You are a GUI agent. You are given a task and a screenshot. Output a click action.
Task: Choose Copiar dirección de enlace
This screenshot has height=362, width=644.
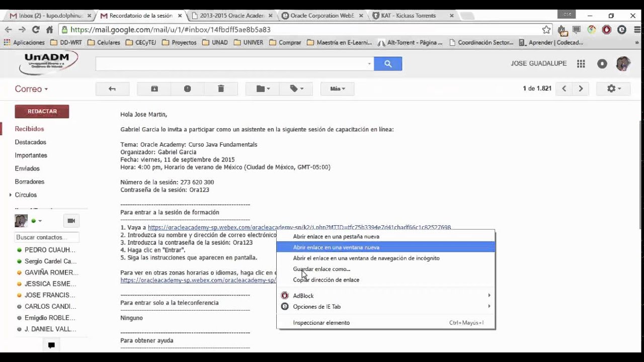click(x=386, y=280)
